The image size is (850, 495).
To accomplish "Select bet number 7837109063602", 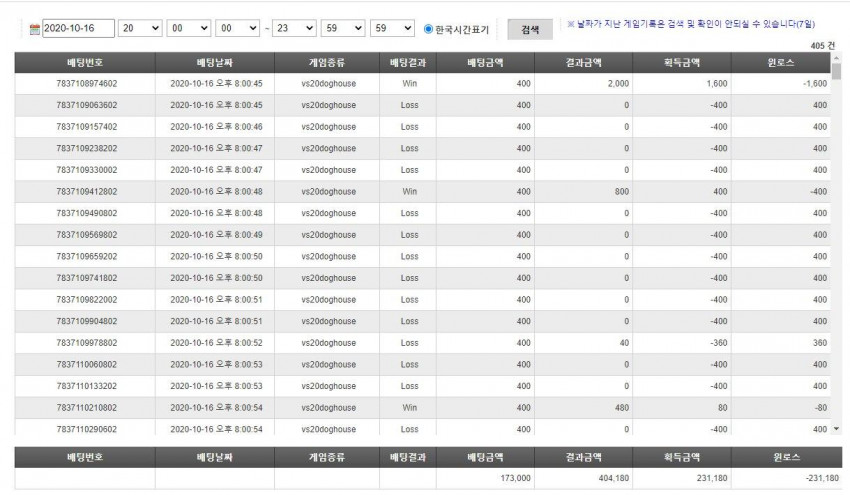I will (87, 105).
